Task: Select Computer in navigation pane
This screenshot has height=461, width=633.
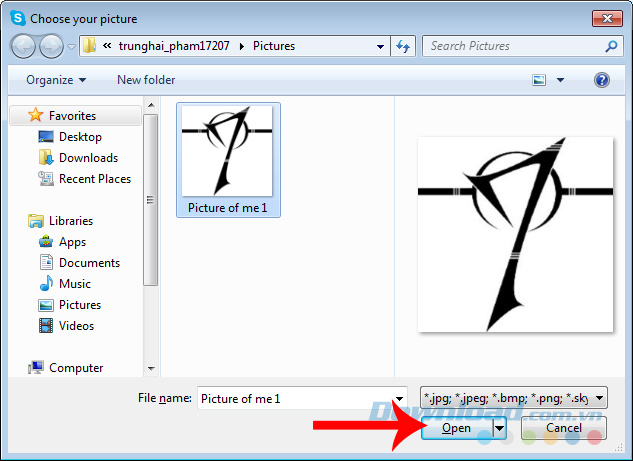Action: coord(76,368)
